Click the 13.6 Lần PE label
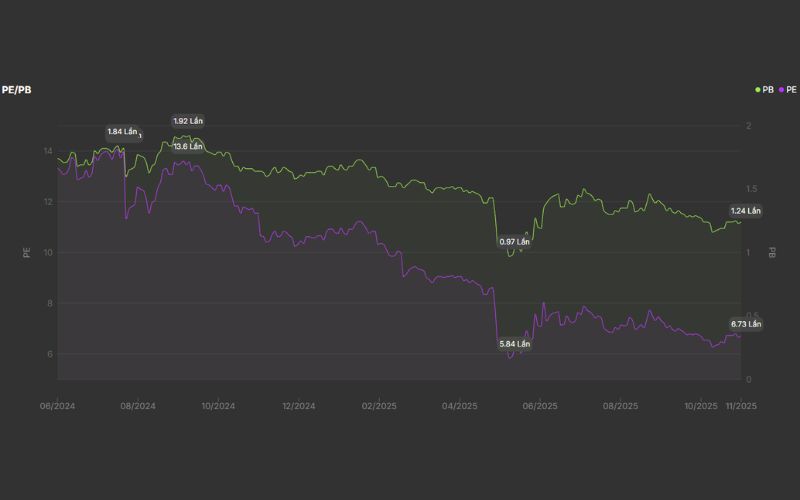800x500 pixels. pos(188,146)
